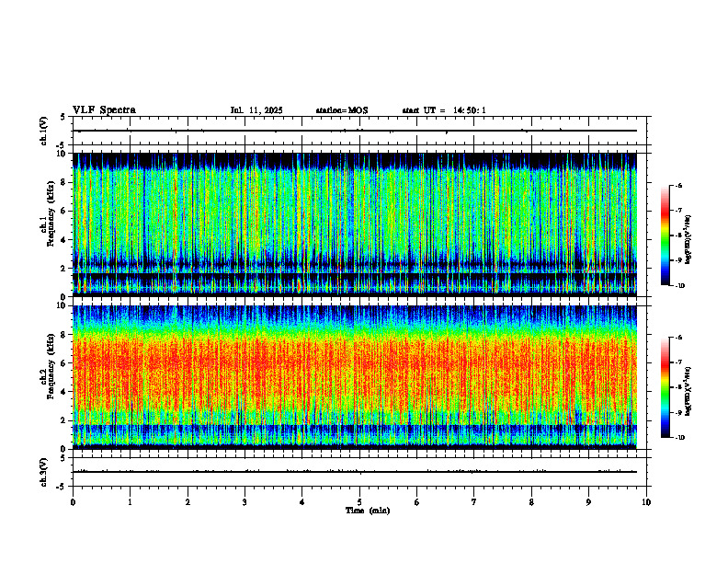Click the ch.1 PSD color scale bar
The width and height of the screenshot is (728, 563).
(665, 236)
